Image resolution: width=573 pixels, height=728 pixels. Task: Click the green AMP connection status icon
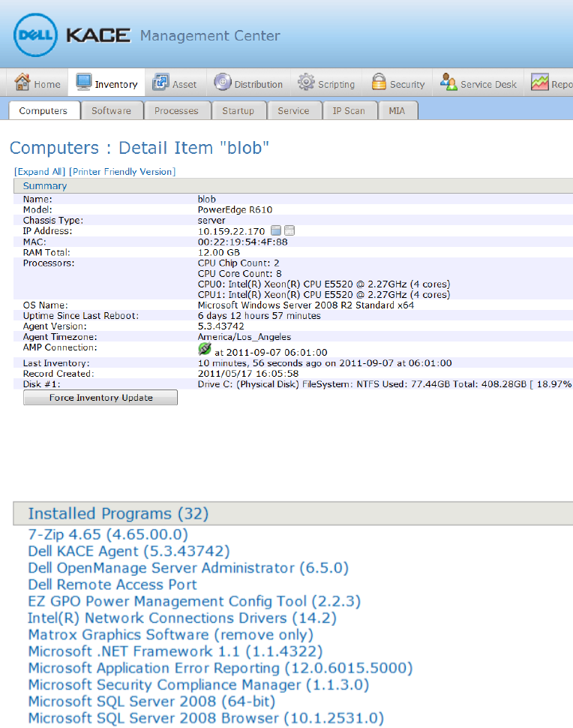[205, 349]
